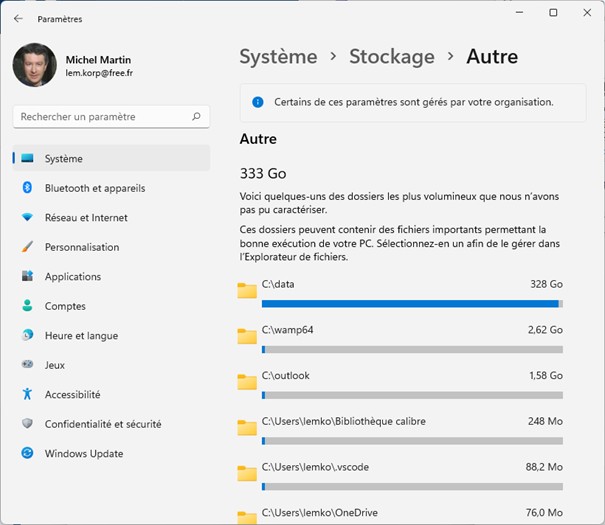Click the Accessibilité icon
605x525 pixels.
pyautogui.click(x=27, y=395)
